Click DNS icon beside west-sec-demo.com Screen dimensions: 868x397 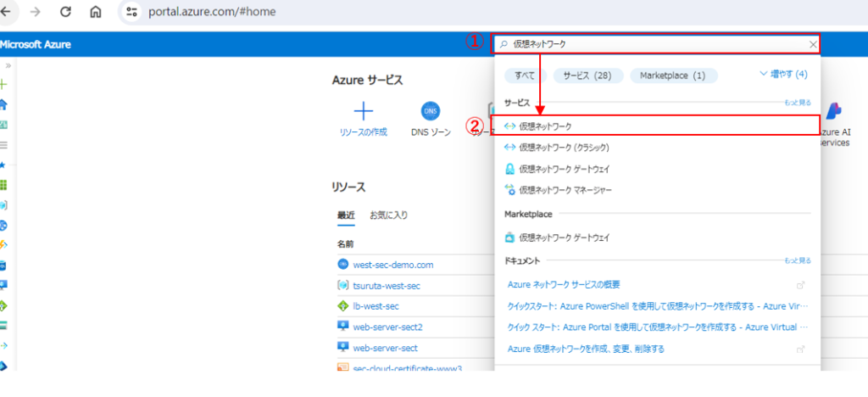[x=342, y=264]
